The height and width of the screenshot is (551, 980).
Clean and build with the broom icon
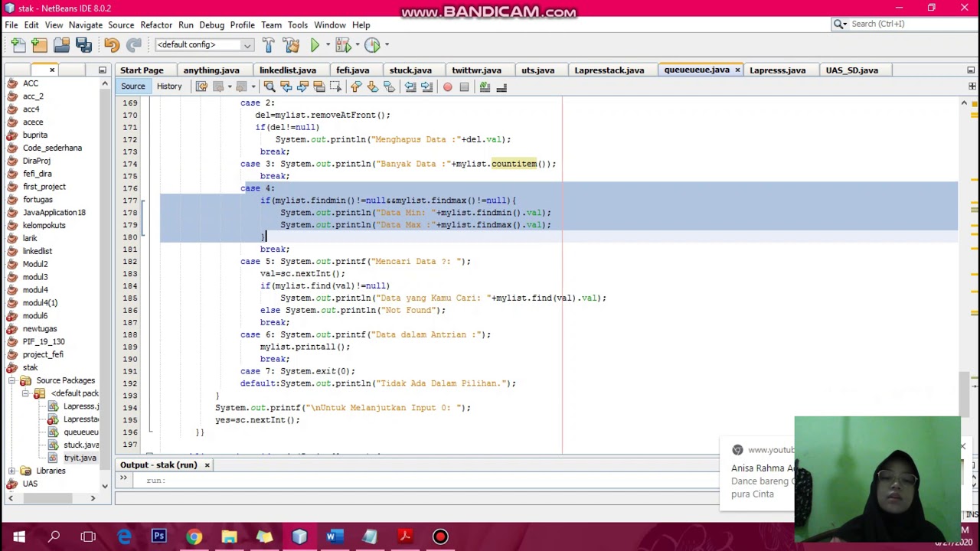[291, 45]
